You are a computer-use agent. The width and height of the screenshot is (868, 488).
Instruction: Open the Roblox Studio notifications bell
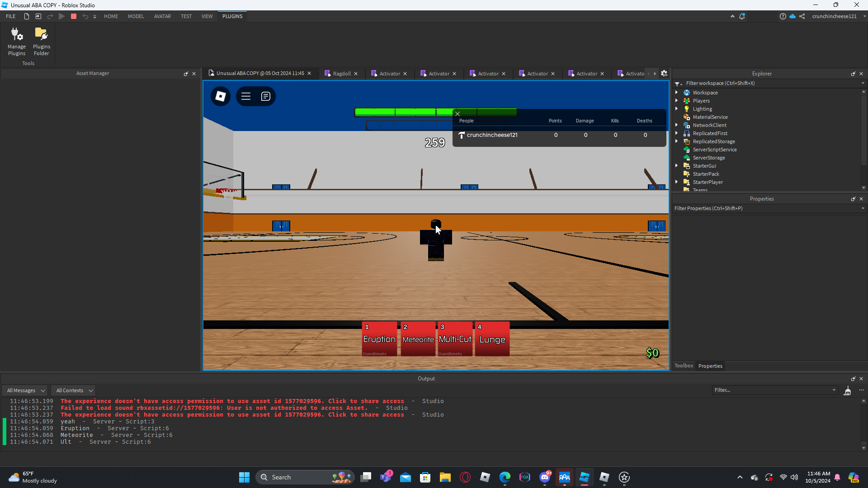[742, 16]
